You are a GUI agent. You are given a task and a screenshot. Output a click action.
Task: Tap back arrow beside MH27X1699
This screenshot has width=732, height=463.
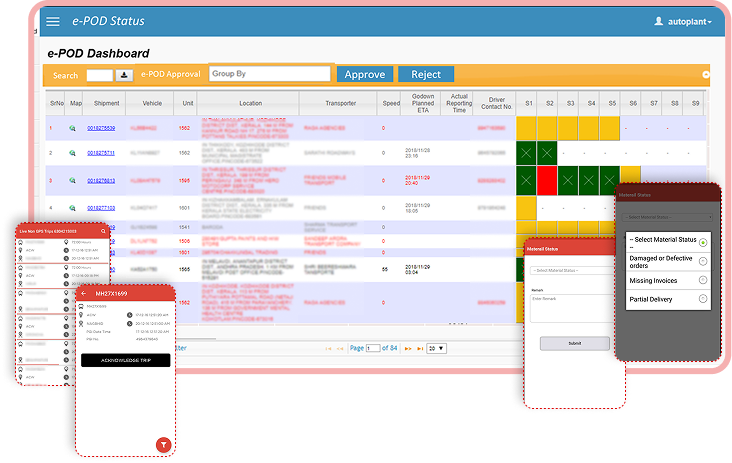pos(84,293)
